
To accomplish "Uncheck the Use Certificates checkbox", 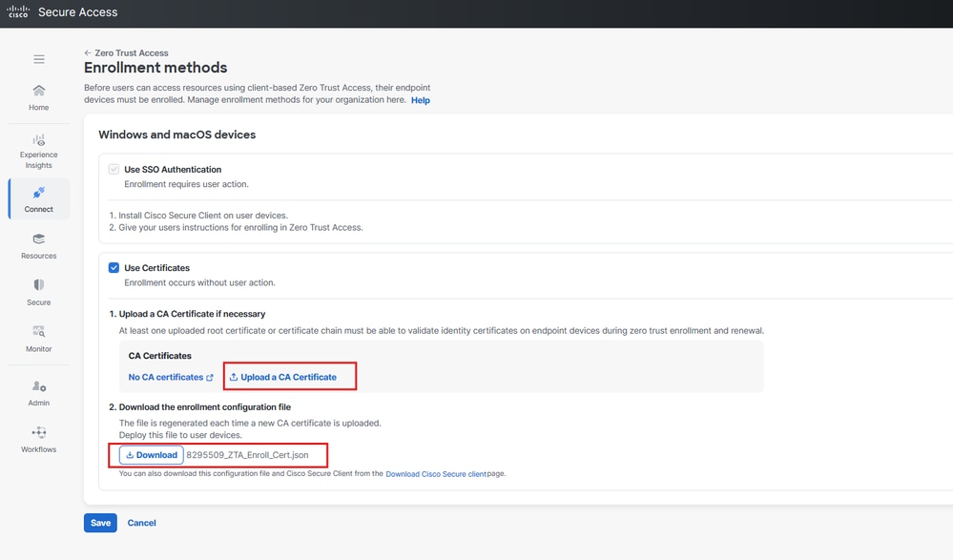I will coord(114,268).
